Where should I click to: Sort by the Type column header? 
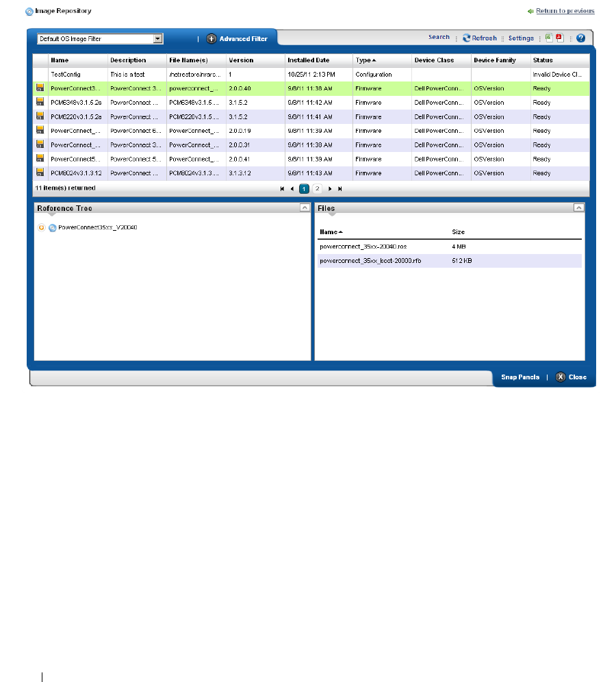click(365, 60)
